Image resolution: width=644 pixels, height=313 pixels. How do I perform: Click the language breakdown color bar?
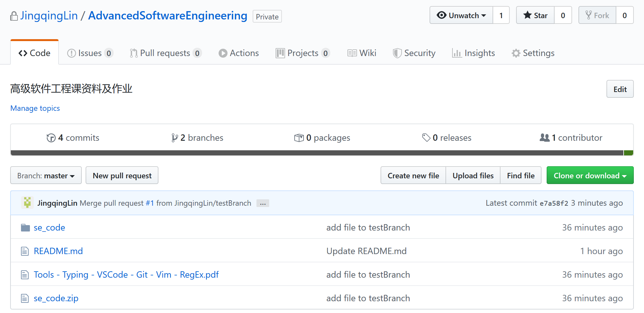click(x=322, y=153)
